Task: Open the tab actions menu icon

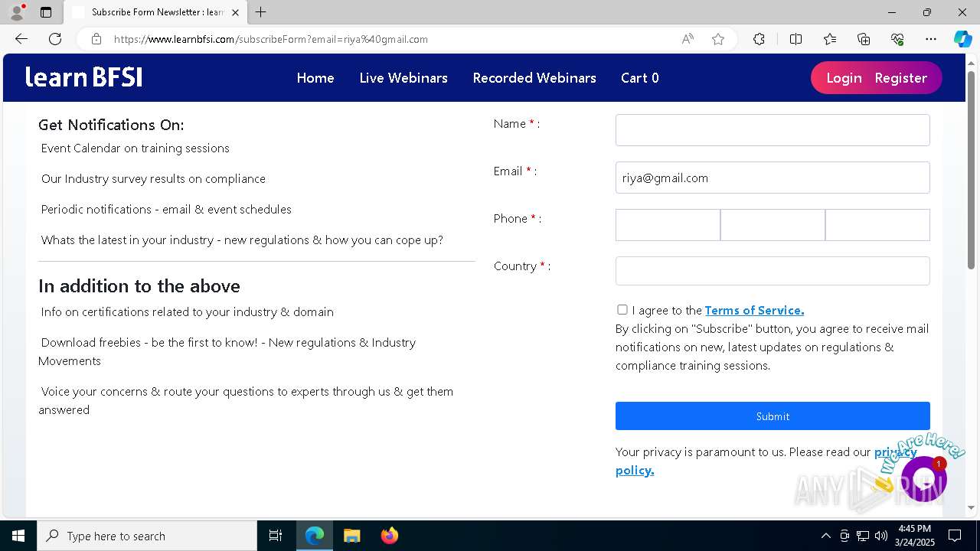Action: 46,12
